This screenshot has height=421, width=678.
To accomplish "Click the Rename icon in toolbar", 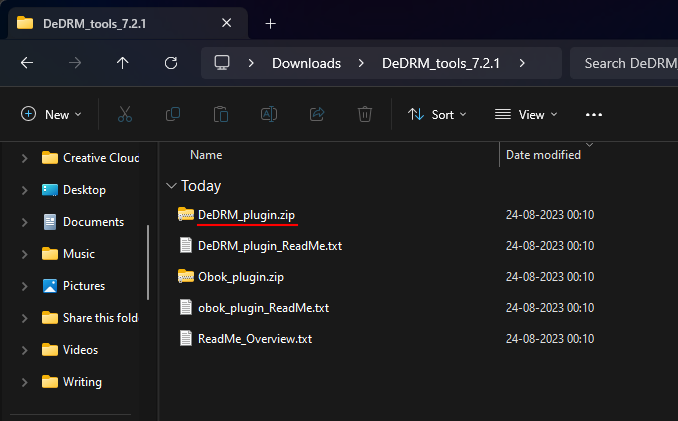I will [x=269, y=114].
